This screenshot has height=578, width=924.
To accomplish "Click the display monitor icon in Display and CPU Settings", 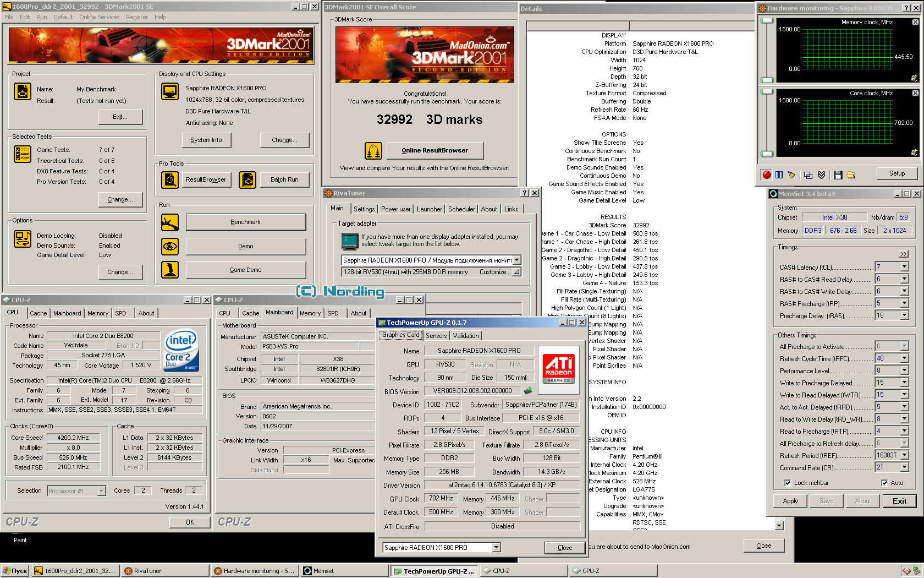I will coord(170,91).
